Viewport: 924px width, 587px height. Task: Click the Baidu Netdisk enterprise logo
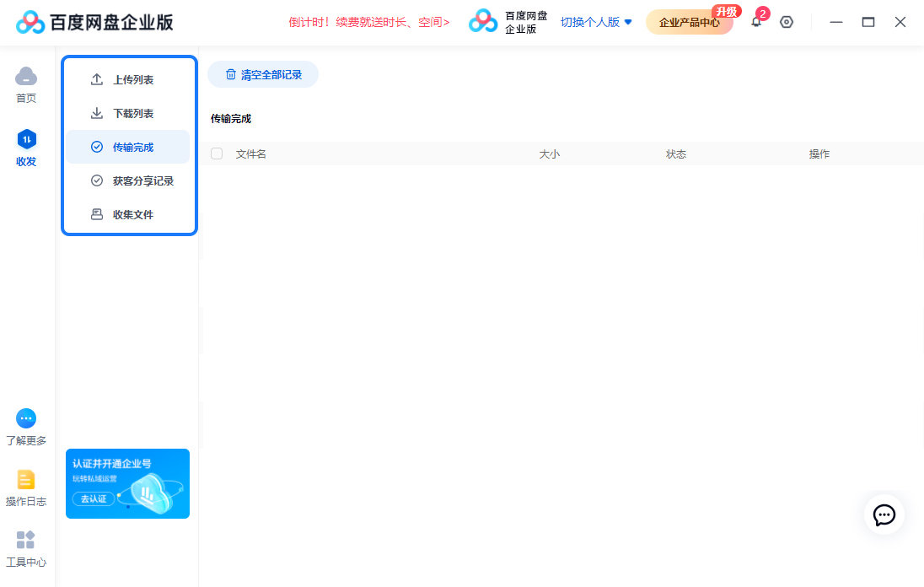click(x=94, y=23)
